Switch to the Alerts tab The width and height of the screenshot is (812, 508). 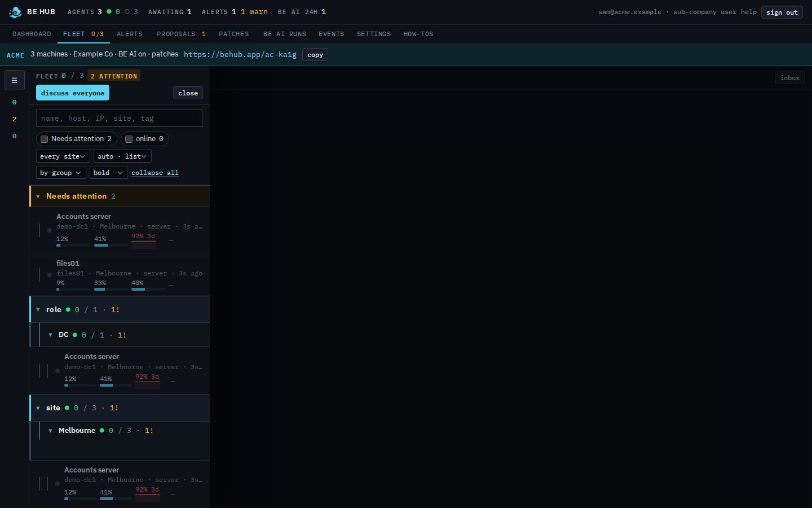(130, 34)
